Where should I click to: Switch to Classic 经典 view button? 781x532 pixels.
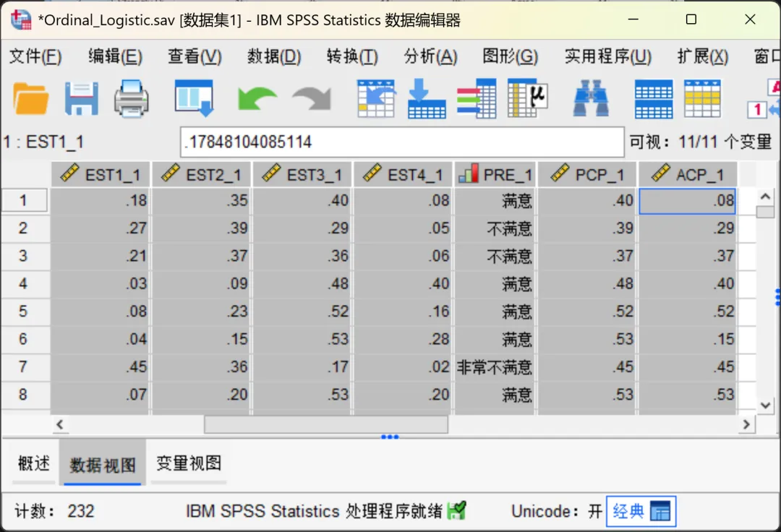coord(641,511)
